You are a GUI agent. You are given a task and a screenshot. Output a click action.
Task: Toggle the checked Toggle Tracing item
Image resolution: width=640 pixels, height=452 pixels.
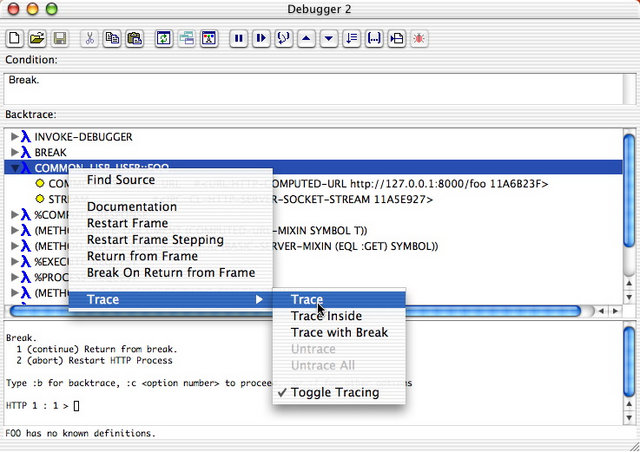339,392
